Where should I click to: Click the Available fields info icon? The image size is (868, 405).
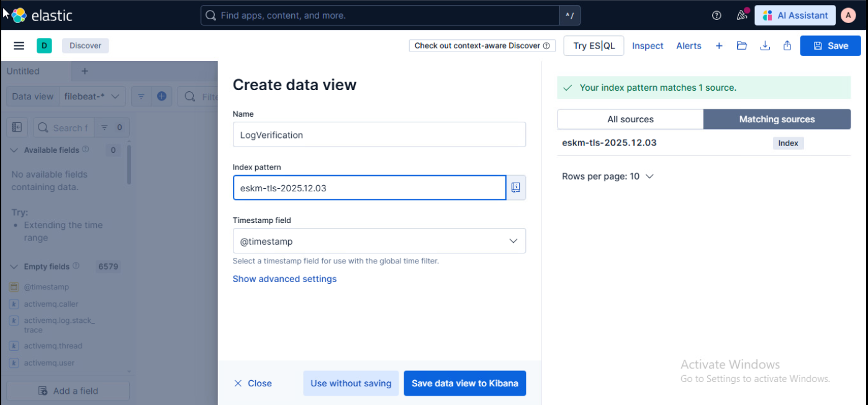86,150
